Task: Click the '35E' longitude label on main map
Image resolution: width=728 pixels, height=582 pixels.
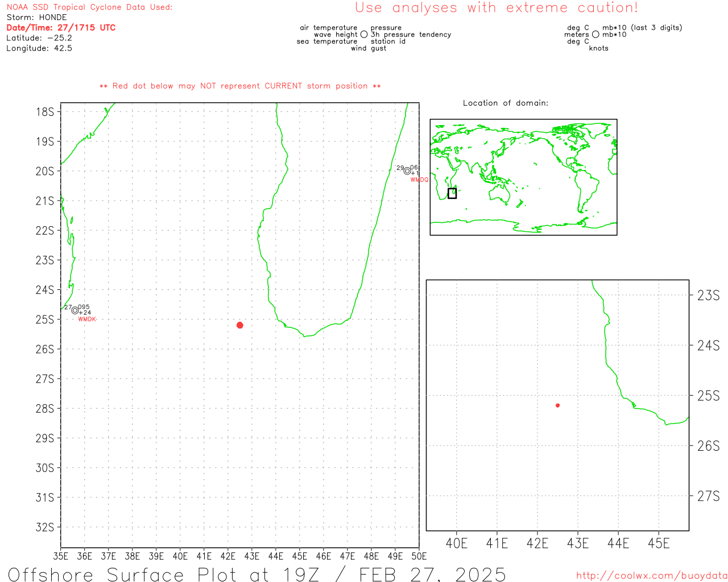Action: pos(61,556)
